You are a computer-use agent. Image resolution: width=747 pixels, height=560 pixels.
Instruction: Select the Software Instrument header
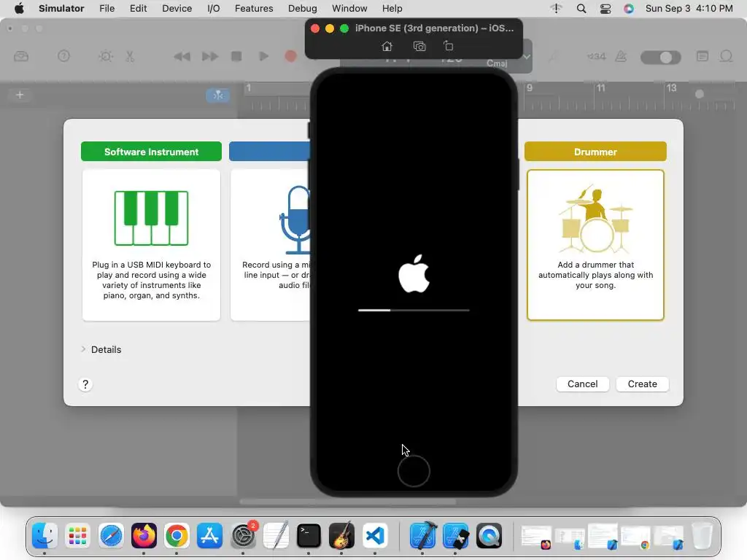coord(151,152)
